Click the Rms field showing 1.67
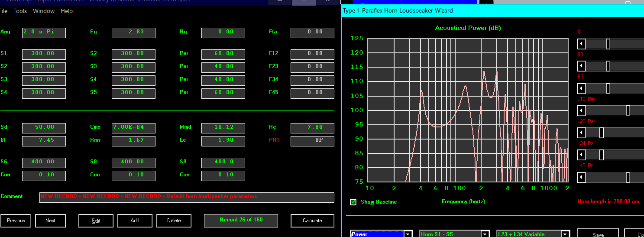The width and height of the screenshot is (644, 237). (133, 141)
